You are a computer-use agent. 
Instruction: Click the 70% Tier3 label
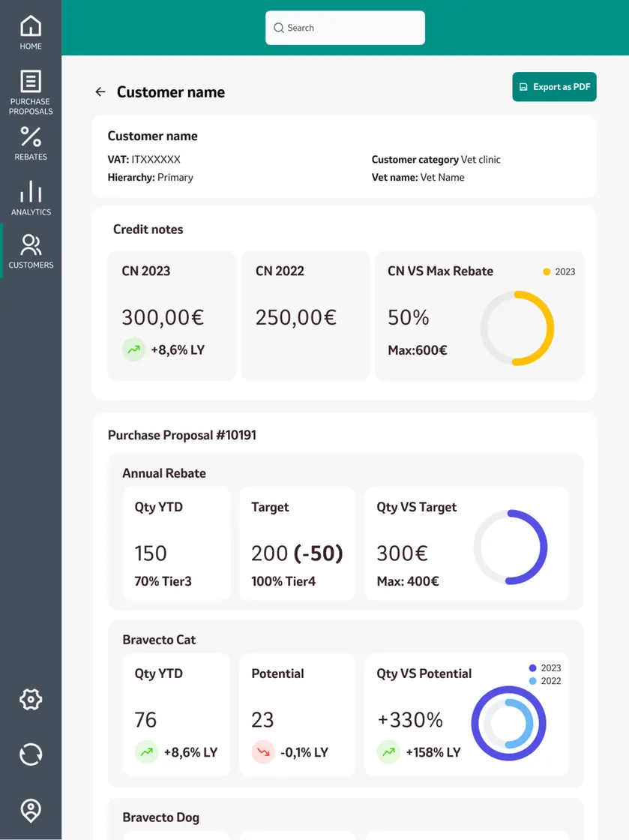(x=163, y=581)
